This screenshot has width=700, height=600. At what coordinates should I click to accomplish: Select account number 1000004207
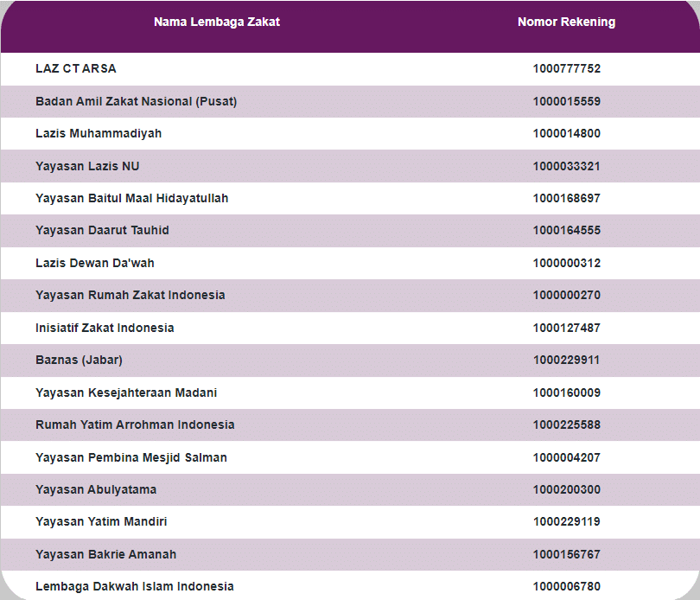pos(567,457)
